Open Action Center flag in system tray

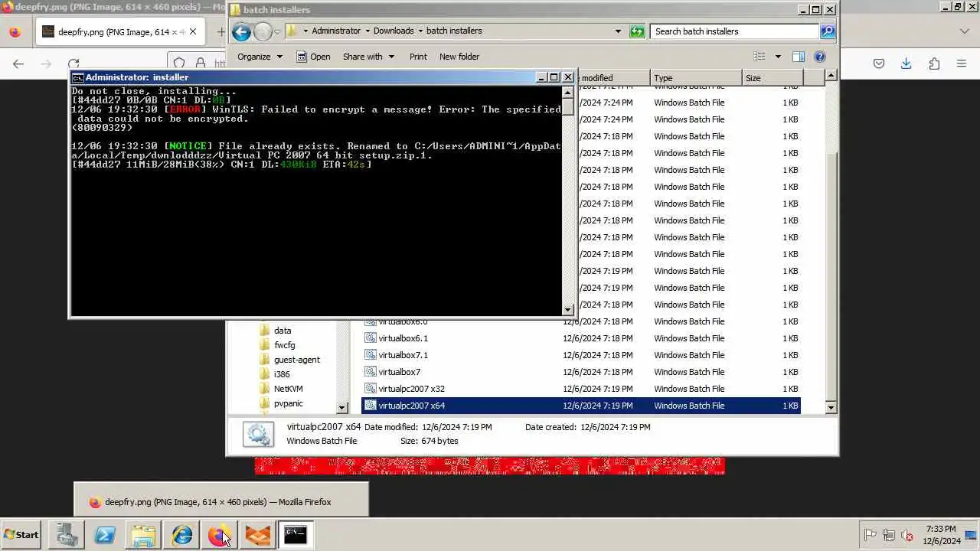click(x=870, y=536)
